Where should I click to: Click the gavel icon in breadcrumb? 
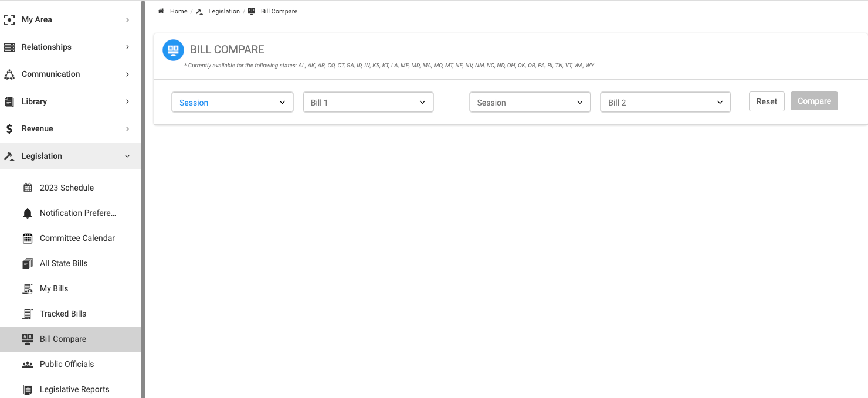pyautogui.click(x=199, y=11)
